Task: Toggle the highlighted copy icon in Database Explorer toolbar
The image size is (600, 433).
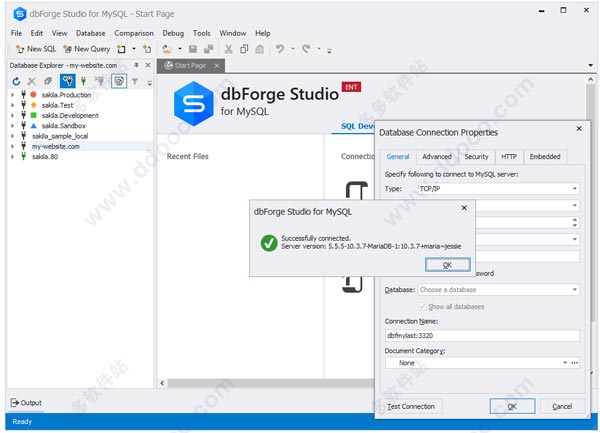Action: (119, 81)
